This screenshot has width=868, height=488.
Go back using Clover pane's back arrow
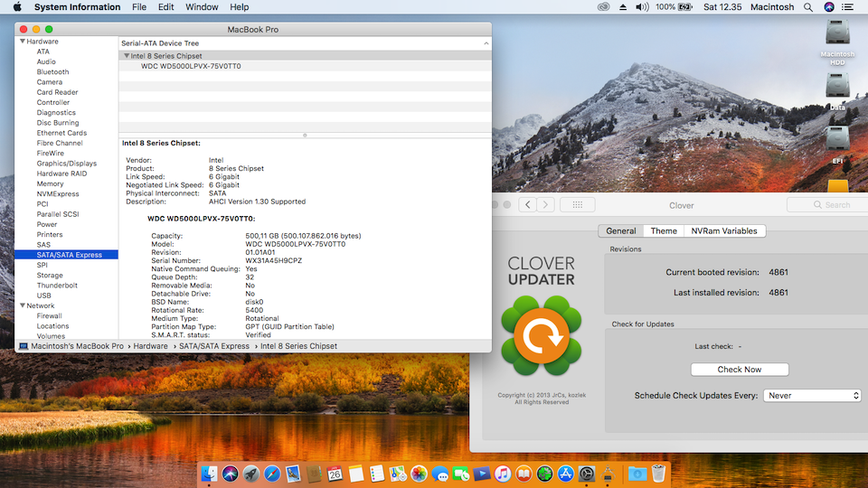tap(528, 205)
